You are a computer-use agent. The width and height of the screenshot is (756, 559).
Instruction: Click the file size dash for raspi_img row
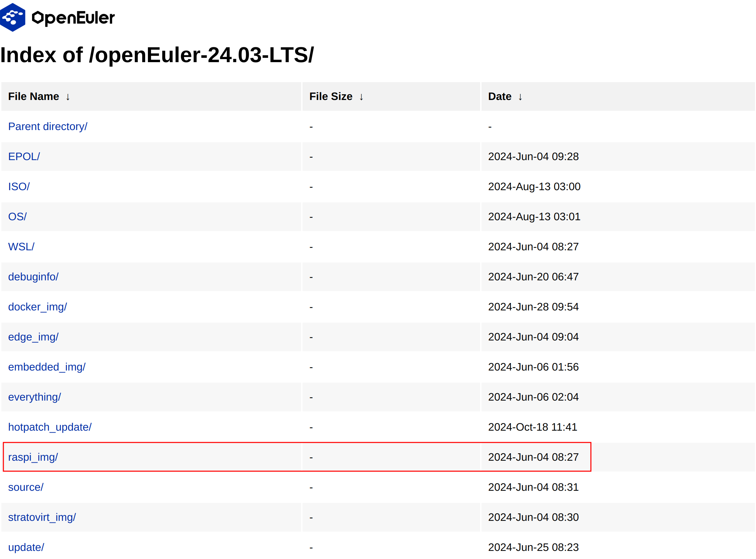pyautogui.click(x=311, y=458)
